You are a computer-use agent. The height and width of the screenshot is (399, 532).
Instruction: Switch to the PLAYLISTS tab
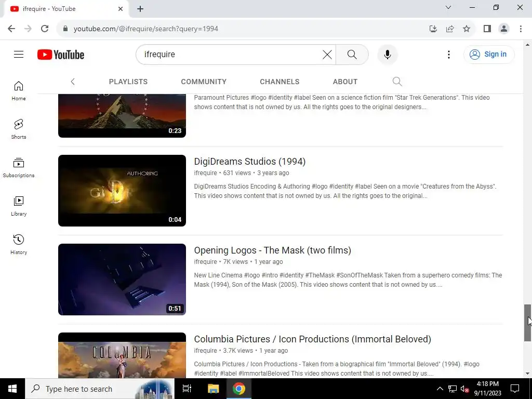128,82
